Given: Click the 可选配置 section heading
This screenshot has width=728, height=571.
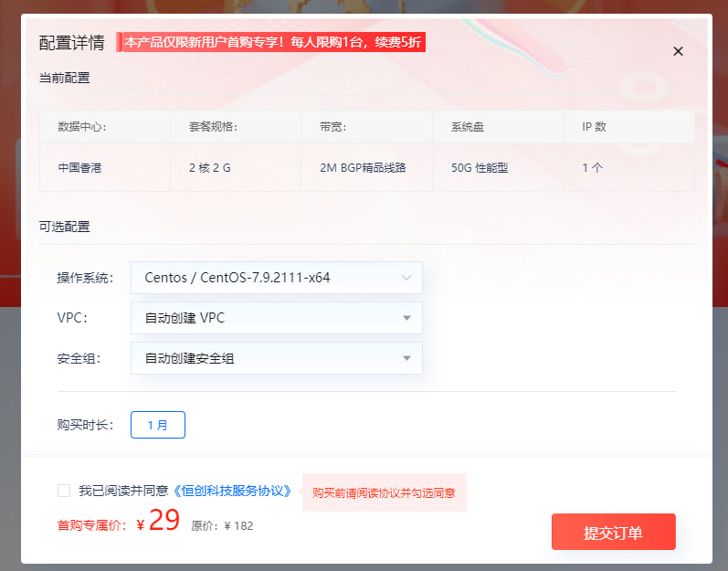Looking at the screenshot, I should pyautogui.click(x=65, y=227).
